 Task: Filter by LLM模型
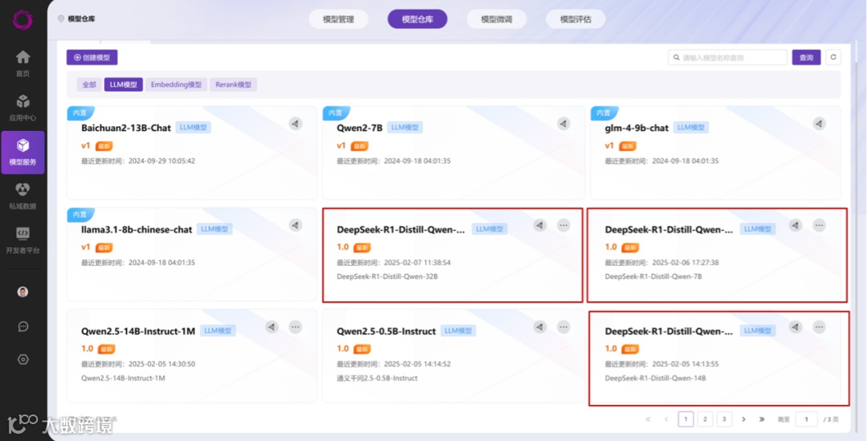(x=124, y=84)
